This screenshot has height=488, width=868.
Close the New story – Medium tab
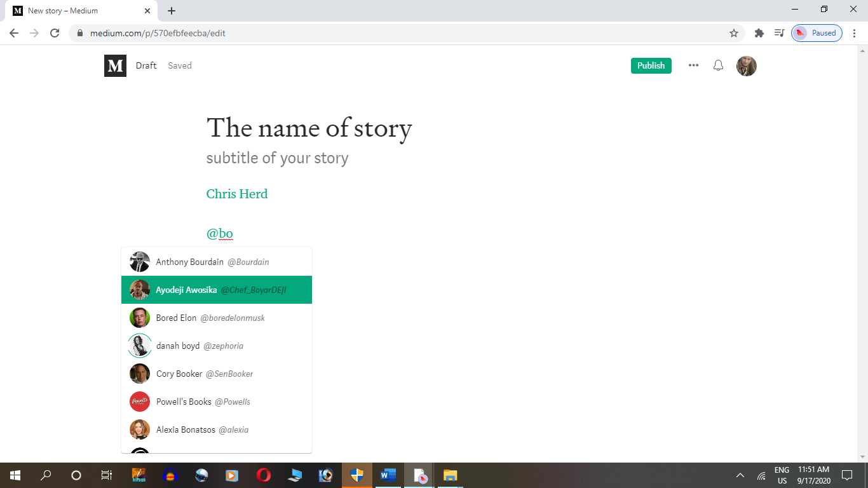[147, 11]
